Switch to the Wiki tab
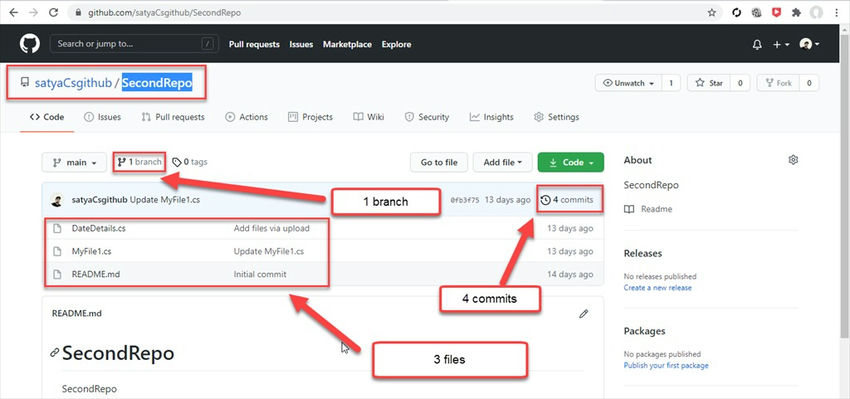Image resolution: width=850 pixels, height=399 pixels. [x=369, y=117]
